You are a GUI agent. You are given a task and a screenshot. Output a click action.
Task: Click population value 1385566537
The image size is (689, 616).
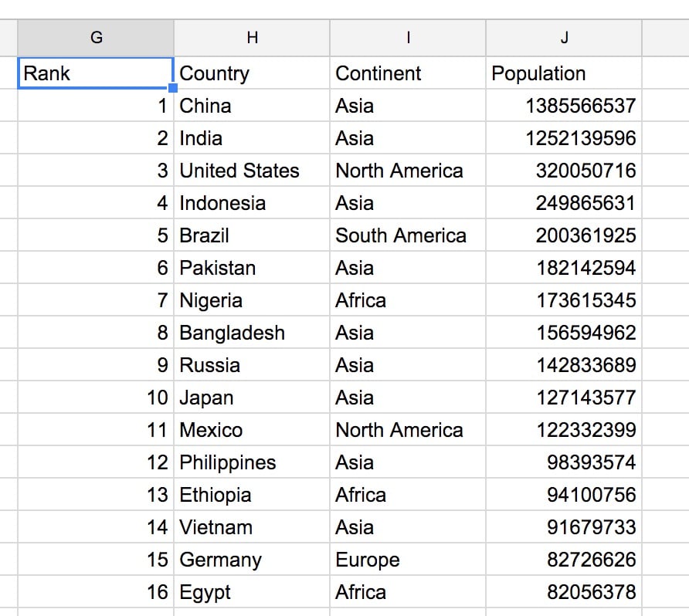(564, 106)
